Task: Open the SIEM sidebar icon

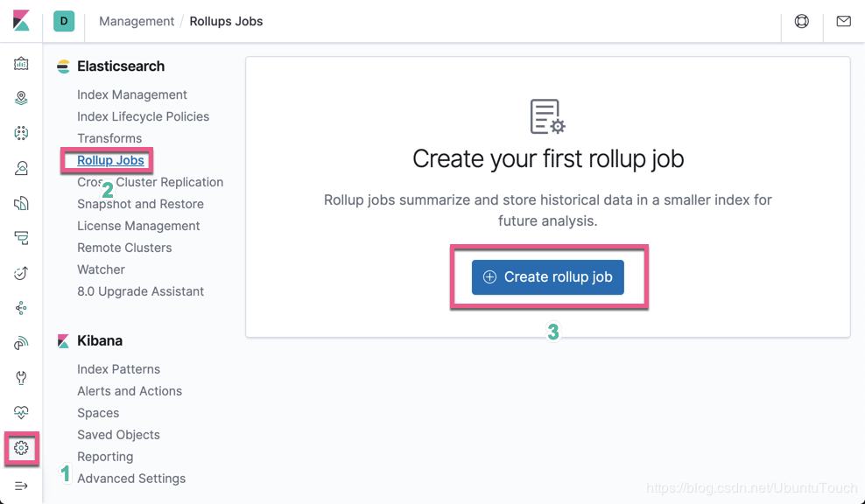Action: (x=21, y=344)
